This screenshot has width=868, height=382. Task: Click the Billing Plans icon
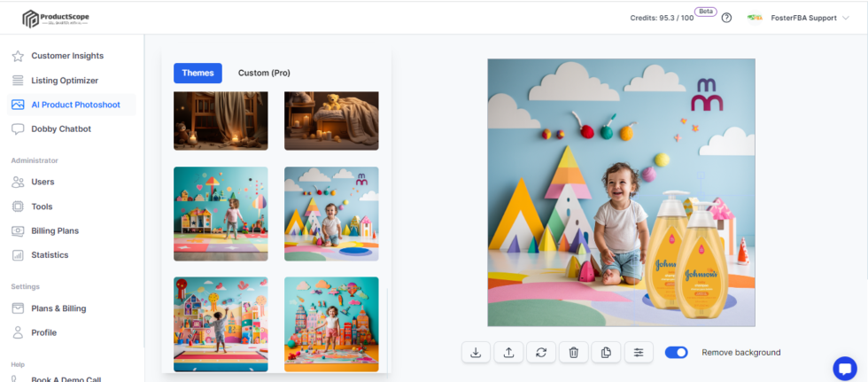pyautogui.click(x=18, y=230)
